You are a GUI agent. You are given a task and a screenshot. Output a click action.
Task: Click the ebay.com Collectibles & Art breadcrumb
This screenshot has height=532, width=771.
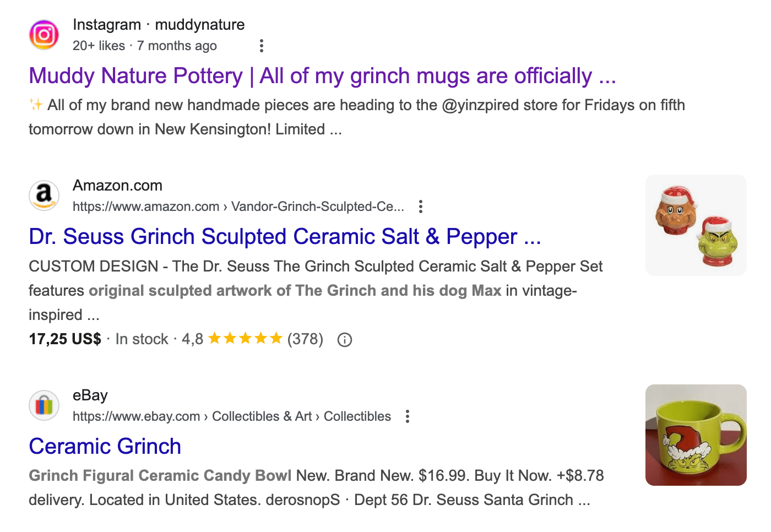(x=231, y=416)
